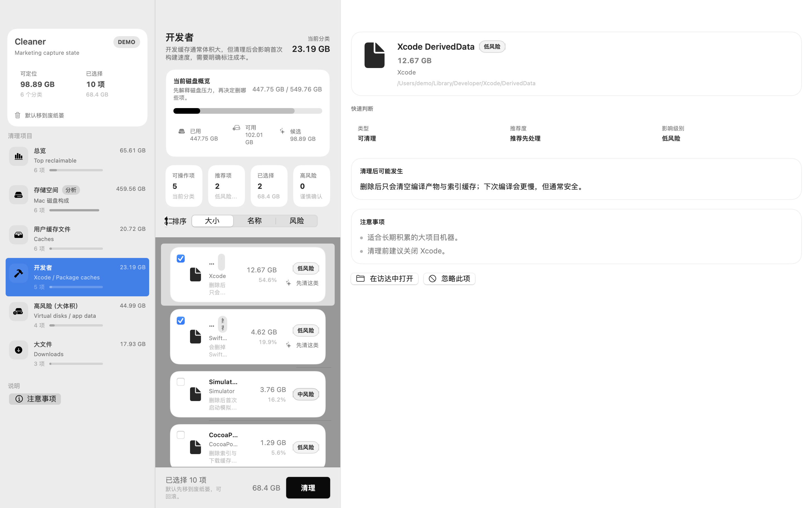Screen dimensions: 812x508
Task: Click the large Xcode DerivedData document icon
Action: (x=374, y=55)
